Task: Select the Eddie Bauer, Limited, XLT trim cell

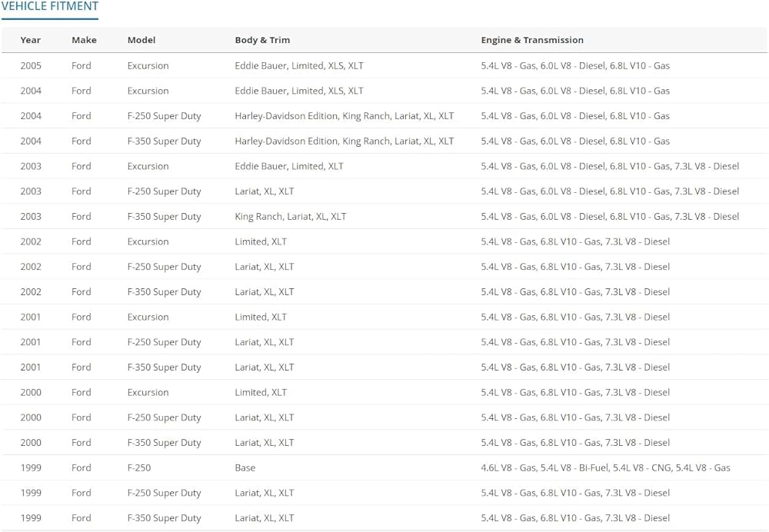Action: [x=289, y=166]
